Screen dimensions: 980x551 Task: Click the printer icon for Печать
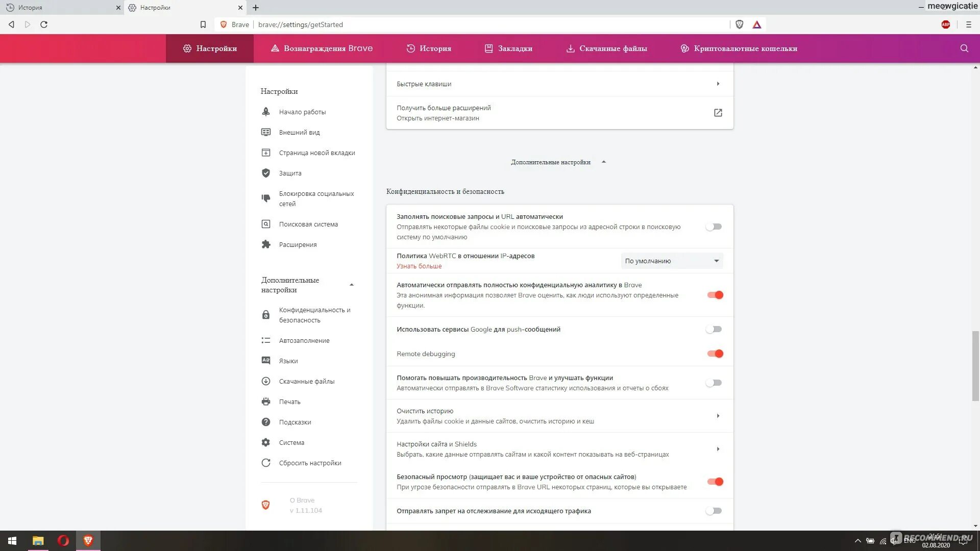pyautogui.click(x=266, y=402)
